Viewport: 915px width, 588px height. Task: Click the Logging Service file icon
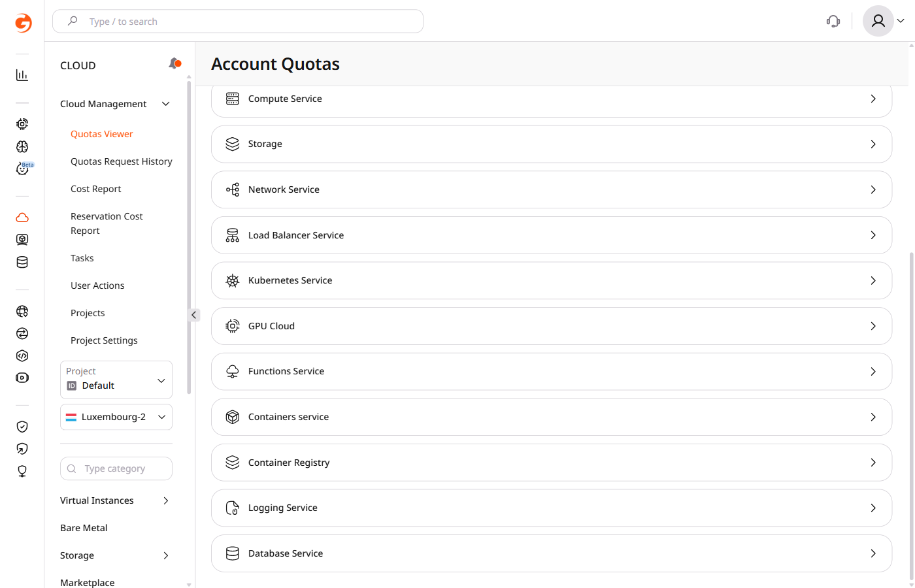point(233,508)
